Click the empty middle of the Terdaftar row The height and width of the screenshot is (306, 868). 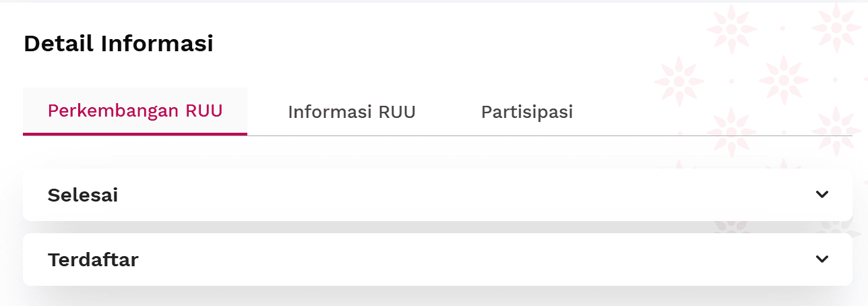[438, 259]
